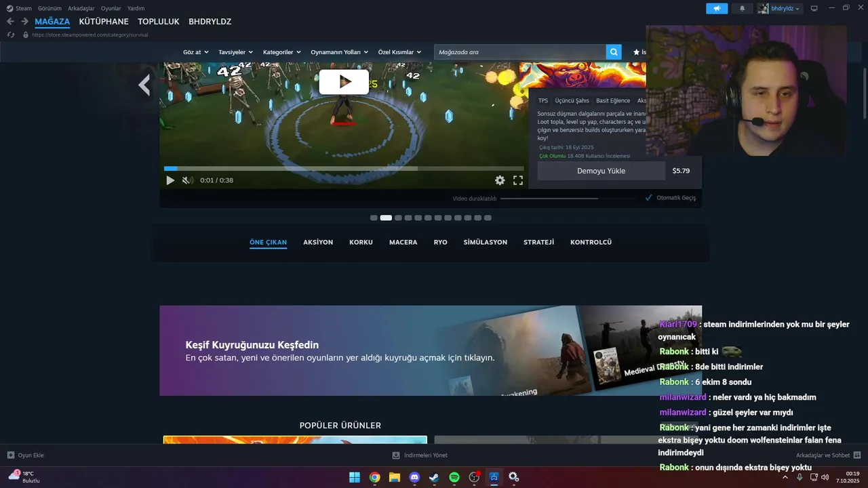Open Steam from the taskbar
This screenshot has width=868, height=488.
coord(434,477)
